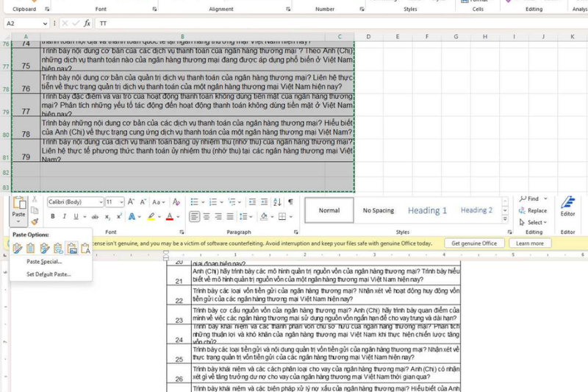Click the Sort A-Z icon
Screen dimensions: 588x392
click(x=278, y=202)
